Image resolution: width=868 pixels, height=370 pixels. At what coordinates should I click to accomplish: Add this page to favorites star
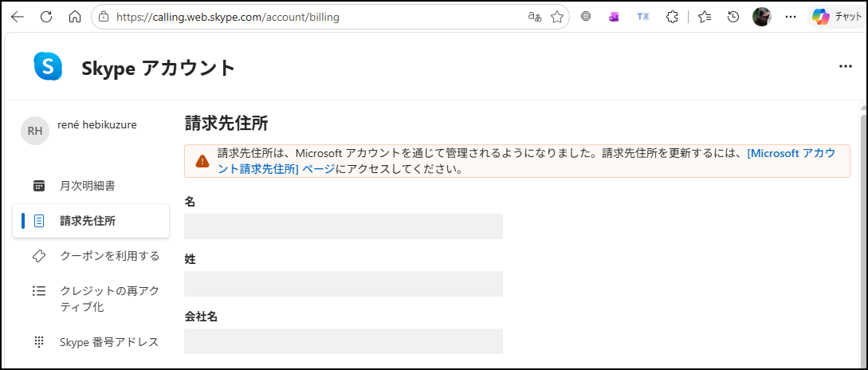557,18
